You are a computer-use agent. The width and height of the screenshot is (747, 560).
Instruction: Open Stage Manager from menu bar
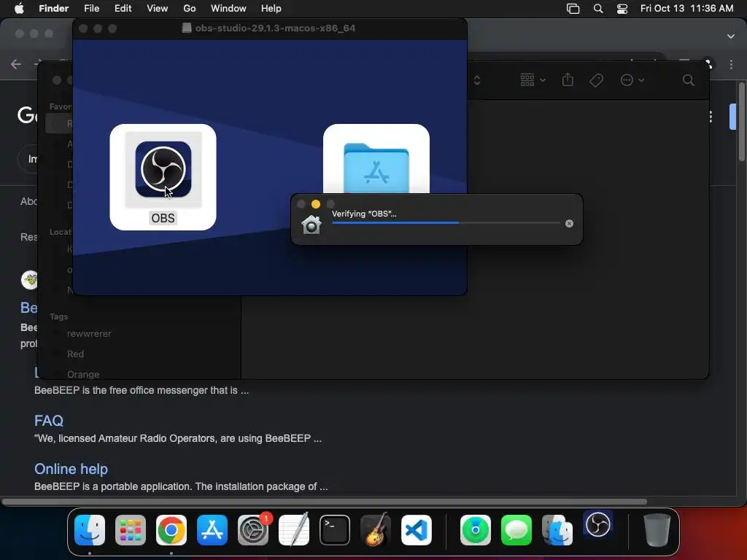(573, 9)
